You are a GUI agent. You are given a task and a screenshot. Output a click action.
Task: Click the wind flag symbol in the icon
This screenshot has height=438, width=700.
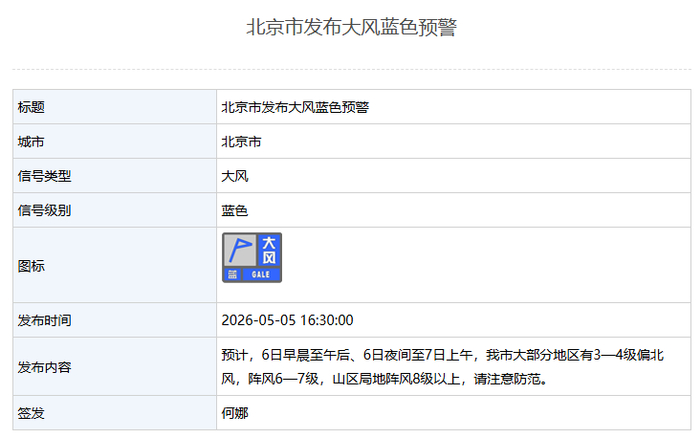coord(240,250)
